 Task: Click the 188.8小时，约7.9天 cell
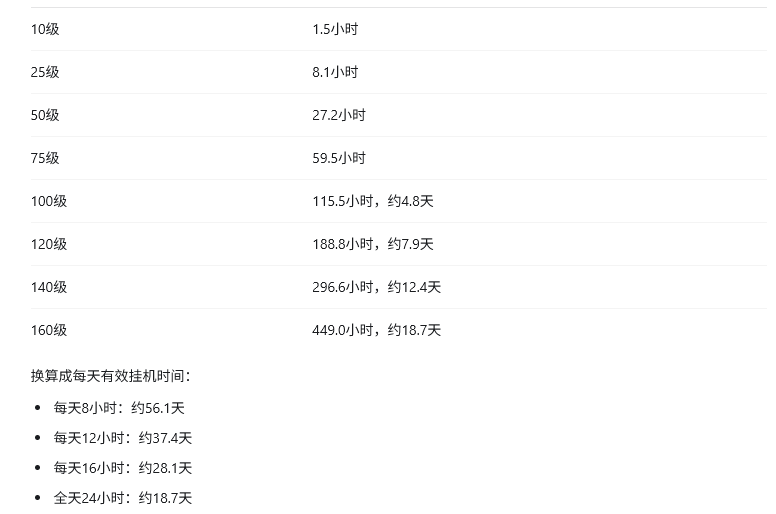tap(373, 244)
